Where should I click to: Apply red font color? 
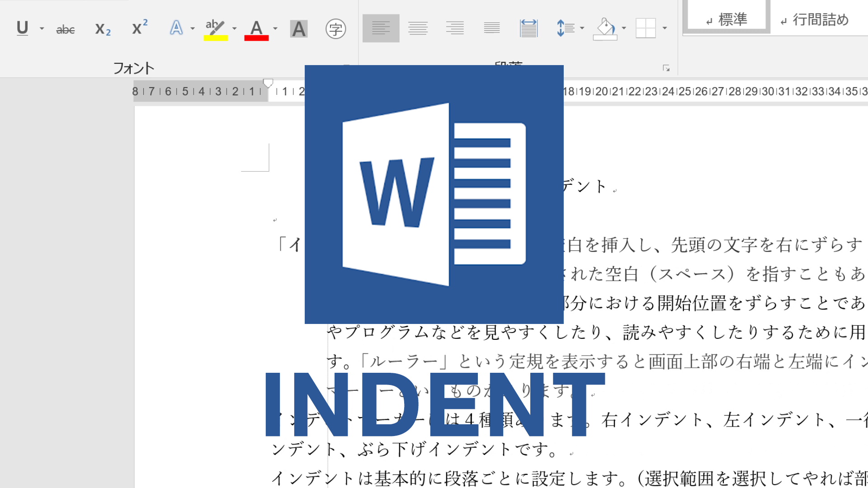point(256,30)
